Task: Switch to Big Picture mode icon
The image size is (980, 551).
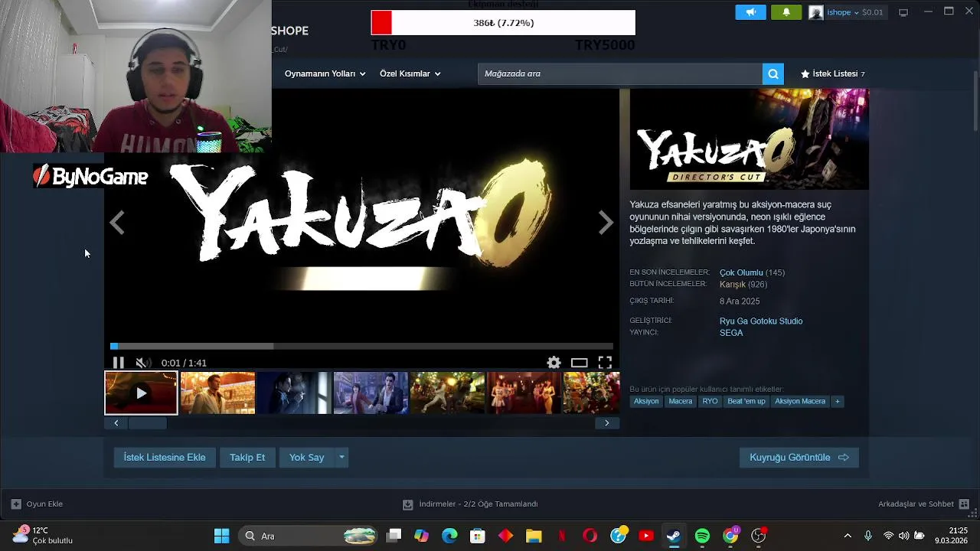Action: tap(903, 12)
